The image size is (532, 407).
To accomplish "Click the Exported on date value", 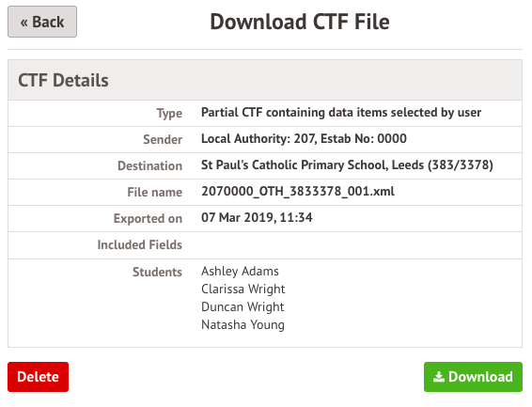I will click(x=257, y=217).
